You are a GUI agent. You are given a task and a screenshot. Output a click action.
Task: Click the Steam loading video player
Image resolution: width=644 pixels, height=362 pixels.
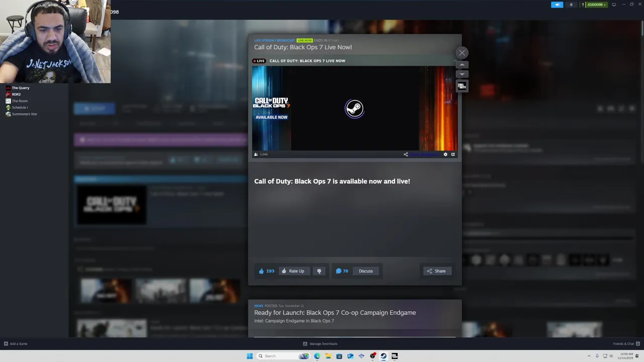coord(354,108)
